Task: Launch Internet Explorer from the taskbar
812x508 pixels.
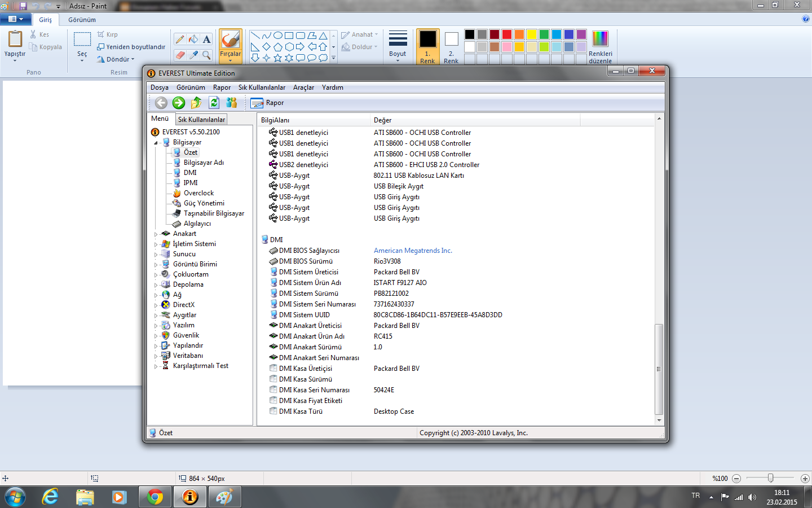Action: pyautogui.click(x=50, y=497)
